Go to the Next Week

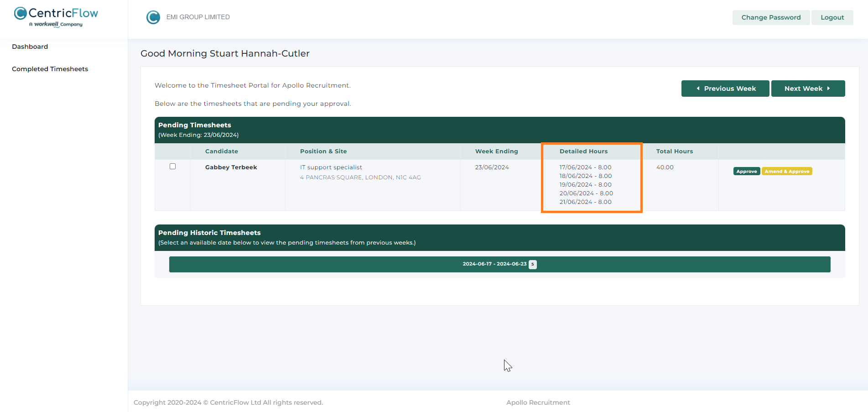(x=808, y=89)
